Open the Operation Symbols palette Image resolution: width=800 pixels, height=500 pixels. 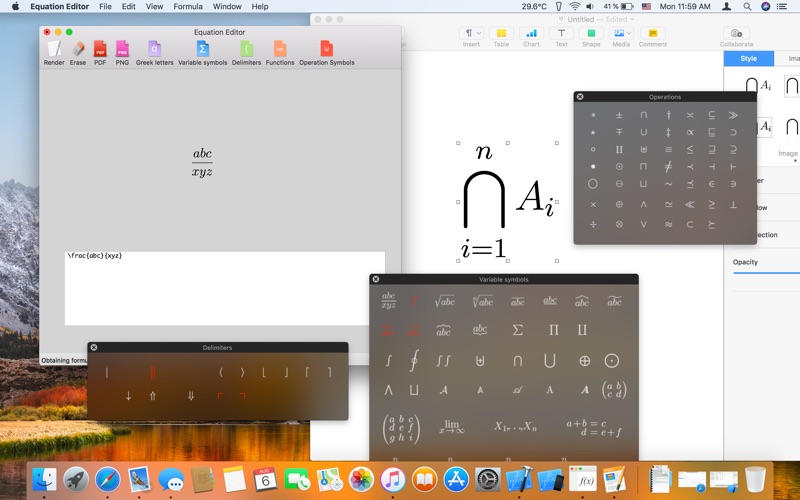click(326, 49)
